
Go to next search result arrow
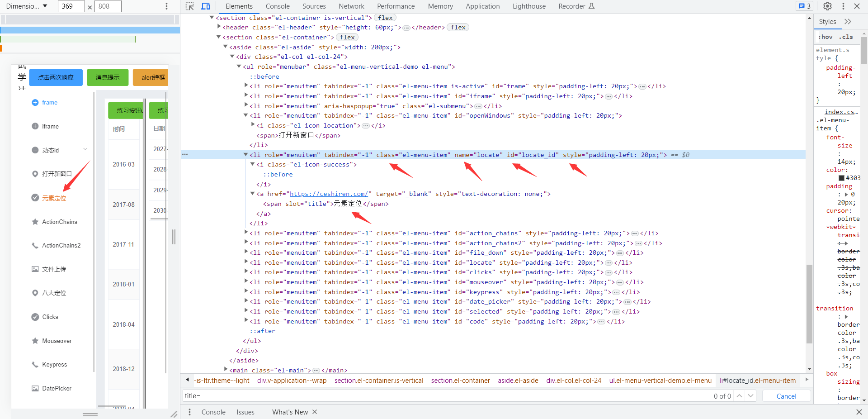(751, 396)
